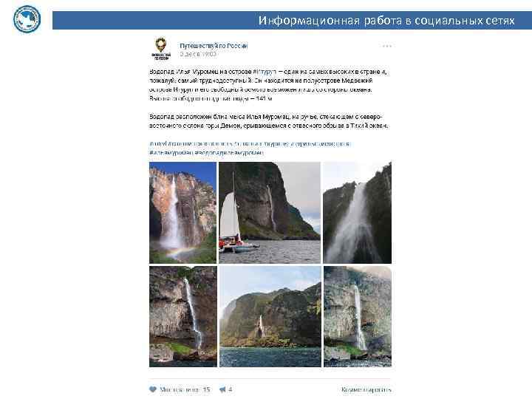The image size is (532, 399).
Task: Open the three-dots post options menu
Action: [386, 46]
